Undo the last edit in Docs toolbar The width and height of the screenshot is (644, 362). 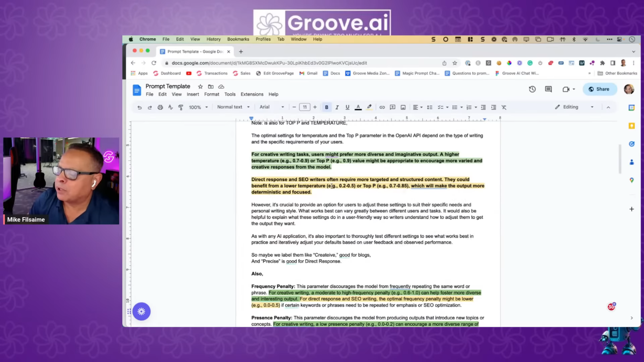[140, 107]
